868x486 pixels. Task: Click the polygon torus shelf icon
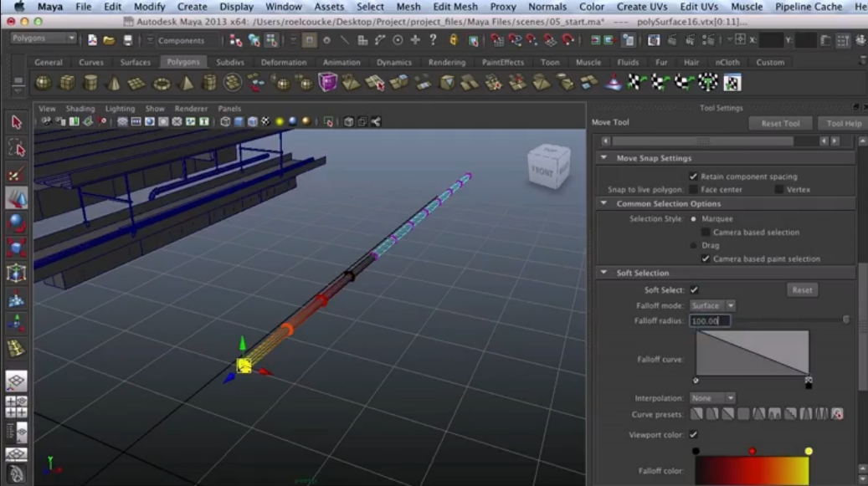[161, 83]
